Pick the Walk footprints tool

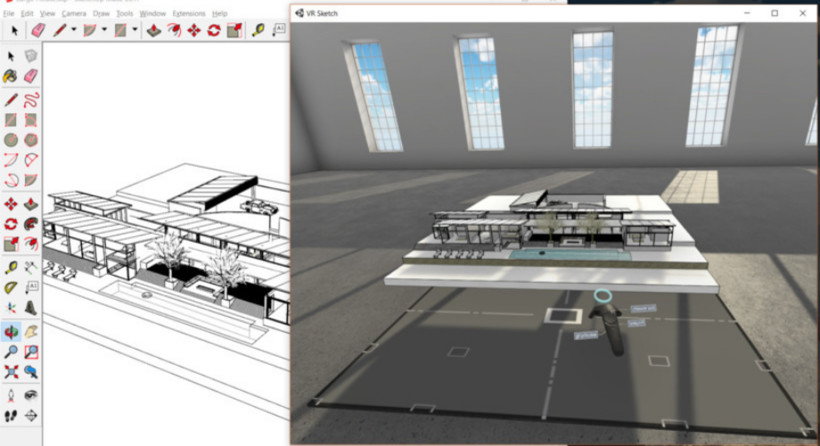[x=11, y=414]
